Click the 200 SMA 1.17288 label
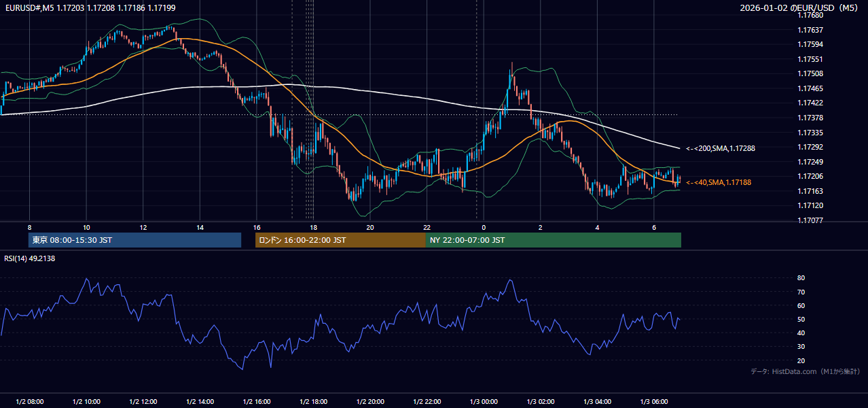 (721, 148)
